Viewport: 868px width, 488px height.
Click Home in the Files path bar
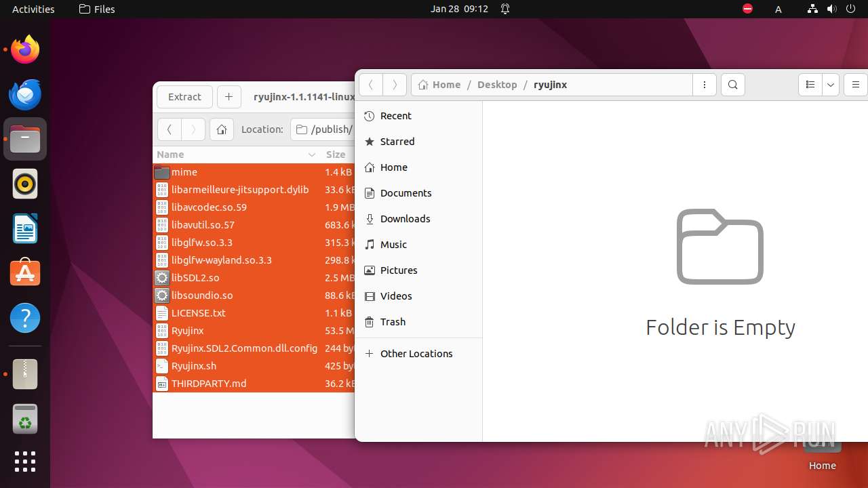(x=439, y=85)
